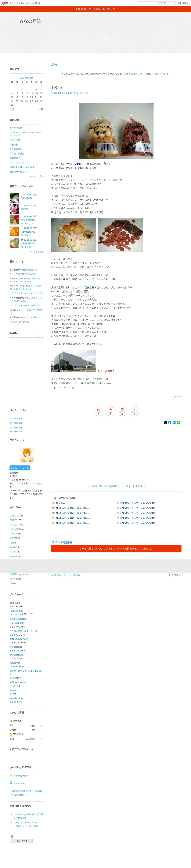Open 【11/18】goo blogサービス終了のお知らせ notice
Image resolution: width=191 pixels, height=868 pixels.
[28, 816]
